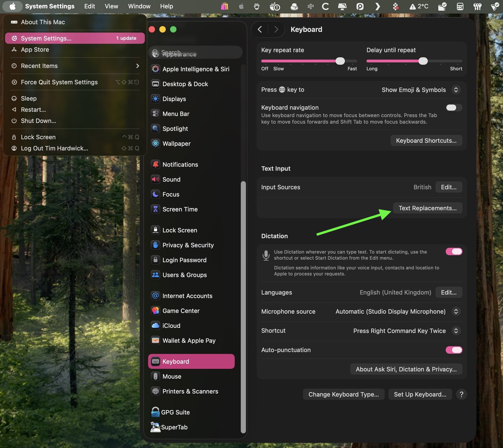Screen dimensions: 503x448
Task: Open the Screen Time hourglass icon
Action: click(155, 209)
